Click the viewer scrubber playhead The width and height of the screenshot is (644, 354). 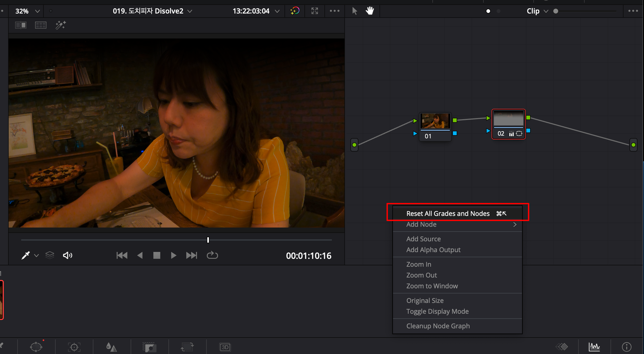click(208, 240)
